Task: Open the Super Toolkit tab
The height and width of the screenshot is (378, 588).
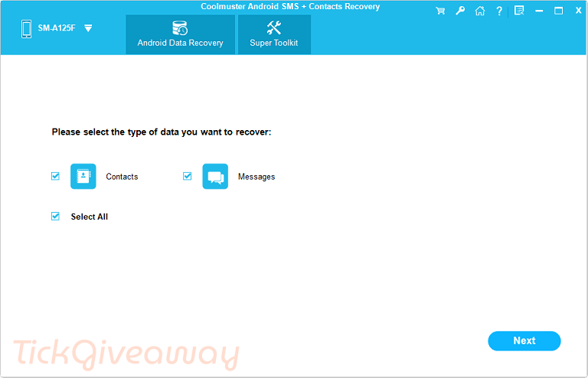Action: [x=274, y=34]
